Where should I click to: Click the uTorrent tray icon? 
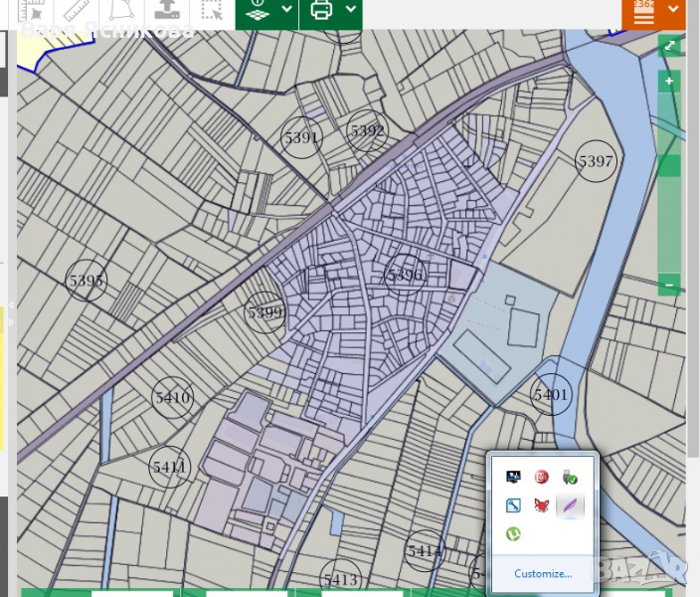click(514, 534)
